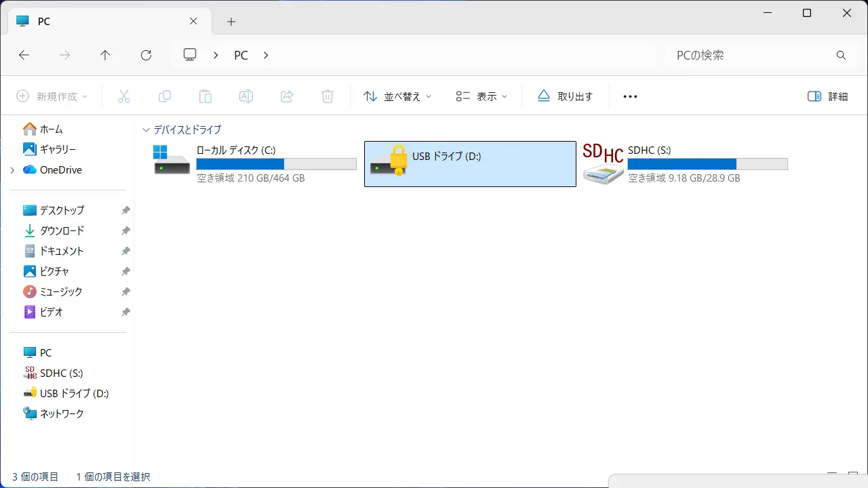Collapse the デバイスとドライブ group
Viewport: 868px width, 488px height.
[x=146, y=129]
